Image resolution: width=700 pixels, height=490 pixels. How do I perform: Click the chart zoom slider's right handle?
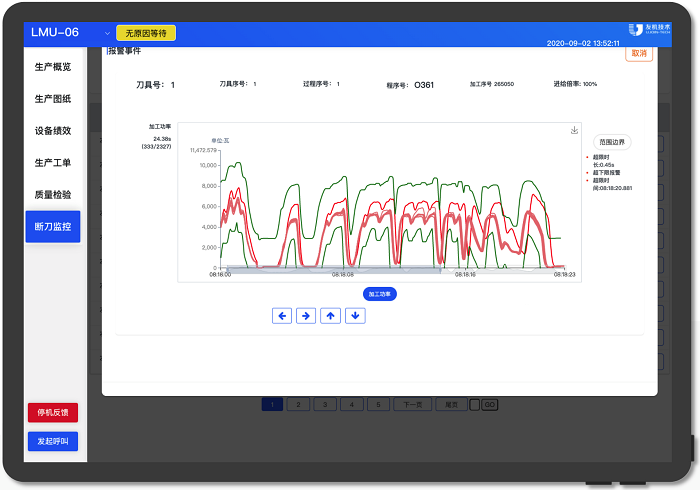pos(440,270)
